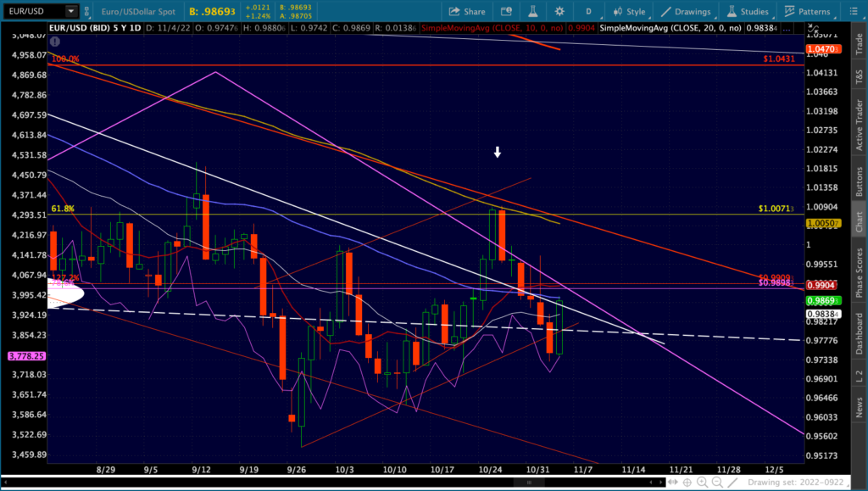Switch to the T&S sidebar tab

(860, 76)
